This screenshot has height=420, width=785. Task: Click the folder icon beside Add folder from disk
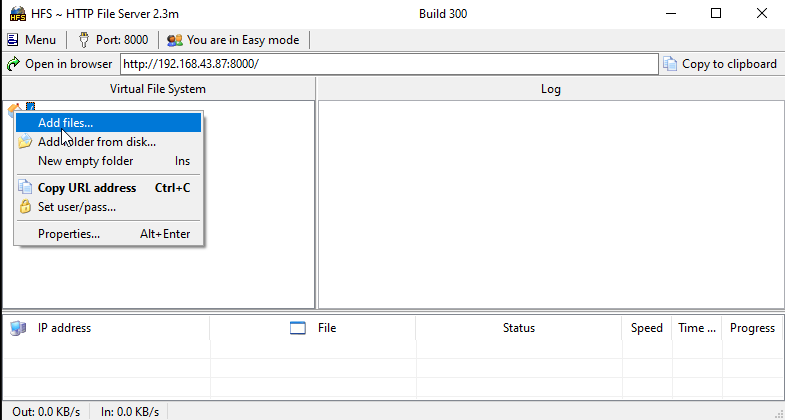[x=25, y=142]
